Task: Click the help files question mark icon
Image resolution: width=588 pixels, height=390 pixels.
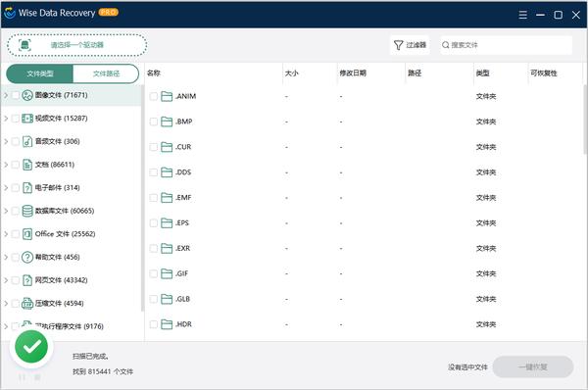Action: [x=27, y=257]
